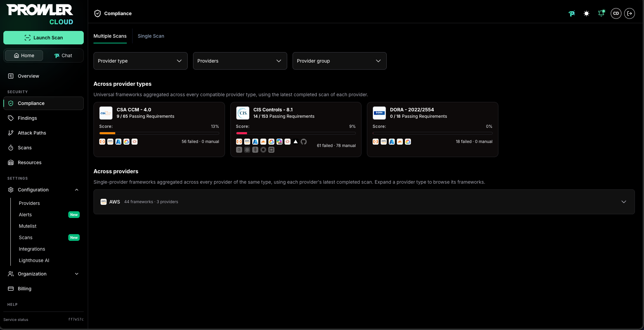Click the Azure icon in CSA CCM card
Screen dimensions: 644x330
(x=118, y=142)
